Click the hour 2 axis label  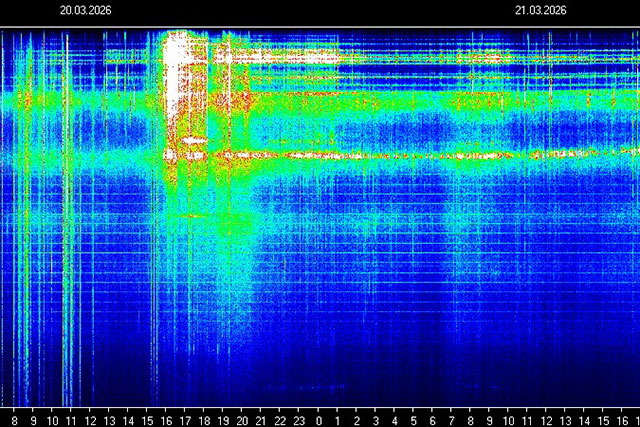[x=356, y=419]
